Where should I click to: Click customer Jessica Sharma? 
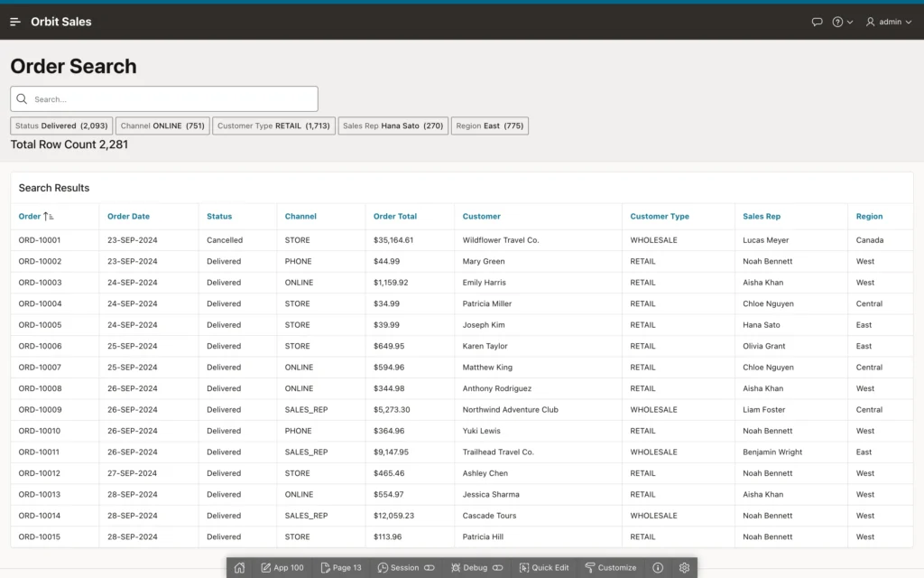tap(491, 494)
